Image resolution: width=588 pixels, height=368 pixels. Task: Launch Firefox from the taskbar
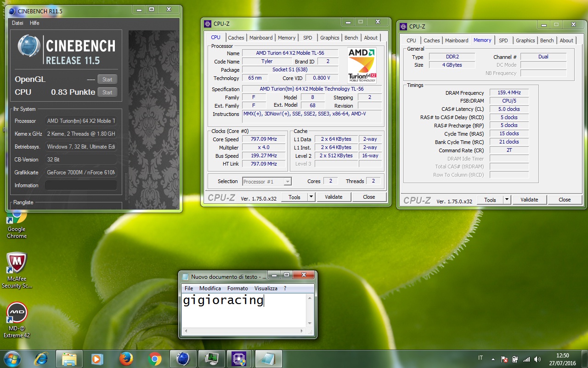[126, 359]
